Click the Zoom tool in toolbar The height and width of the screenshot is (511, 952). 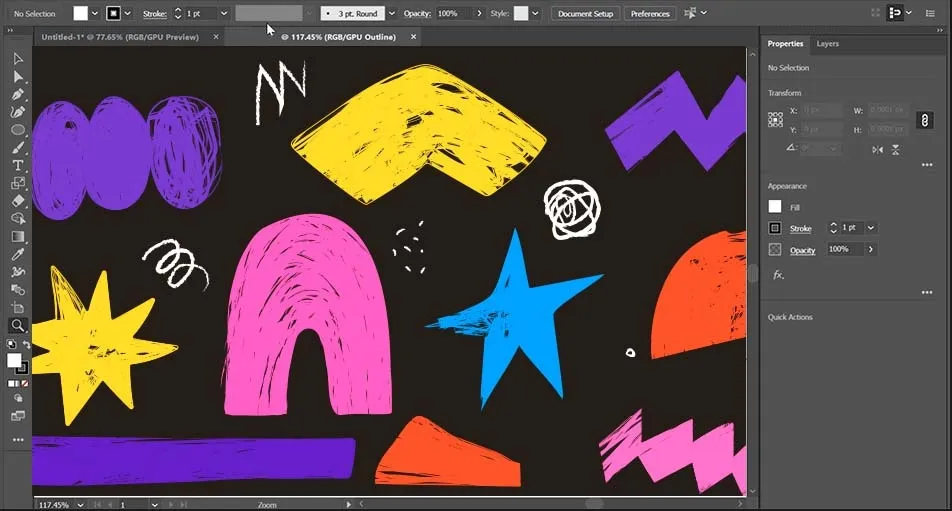(18, 325)
